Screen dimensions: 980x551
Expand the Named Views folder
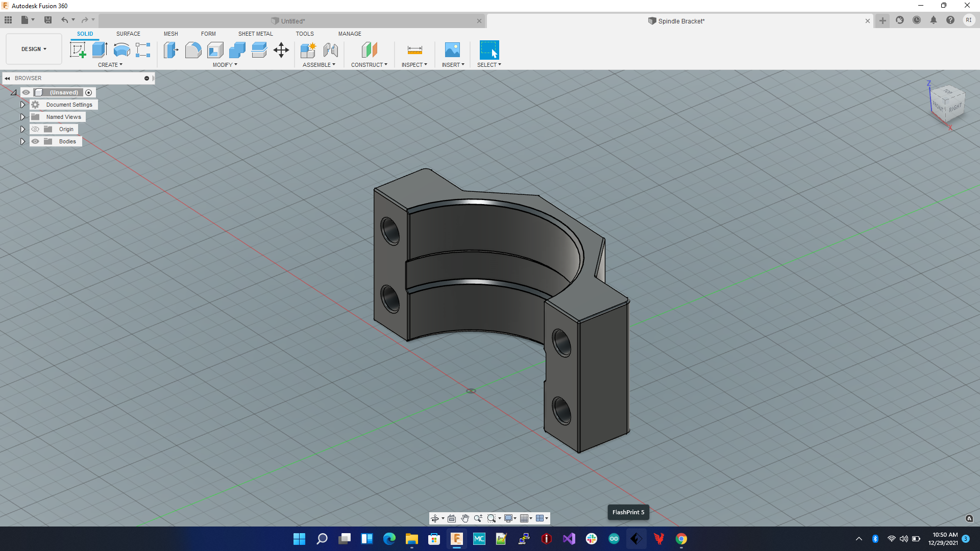pos(22,117)
